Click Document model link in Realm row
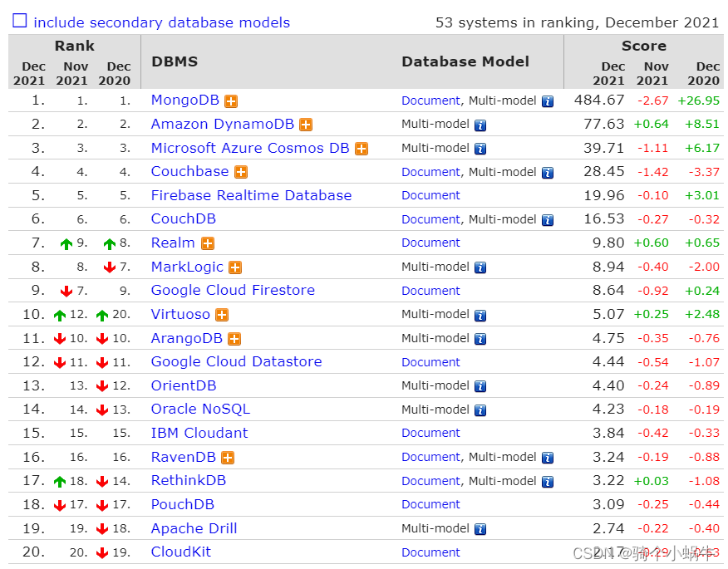This screenshot has height=569, width=728. coord(430,243)
